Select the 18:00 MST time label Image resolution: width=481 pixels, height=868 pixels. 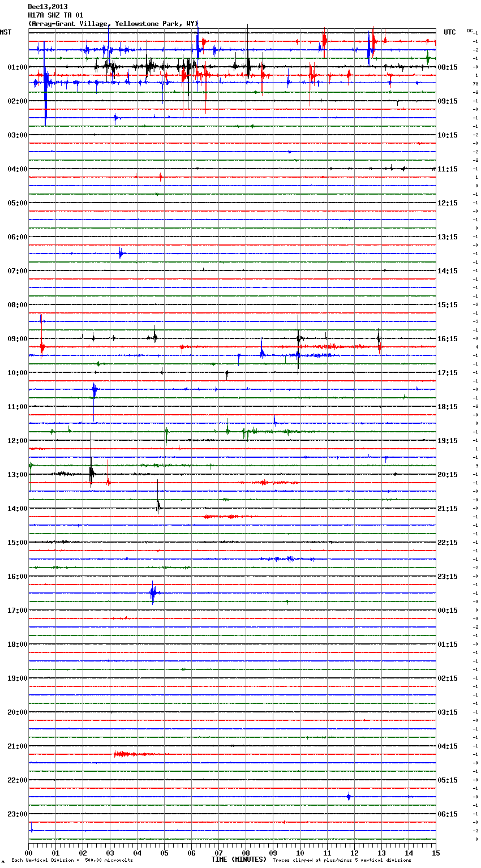coord(18,644)
